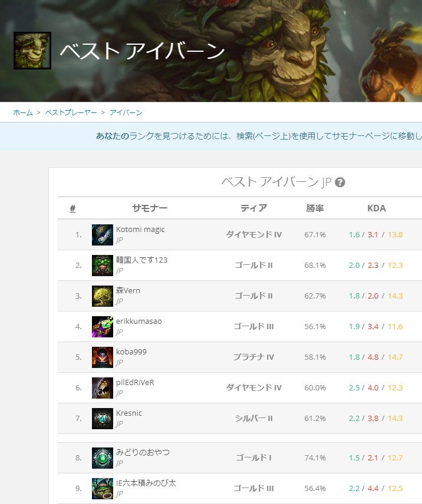Open アイバーン breadcrumb link
The height and width of the screenshot is (504, 422).
click(x=126, y=112)
